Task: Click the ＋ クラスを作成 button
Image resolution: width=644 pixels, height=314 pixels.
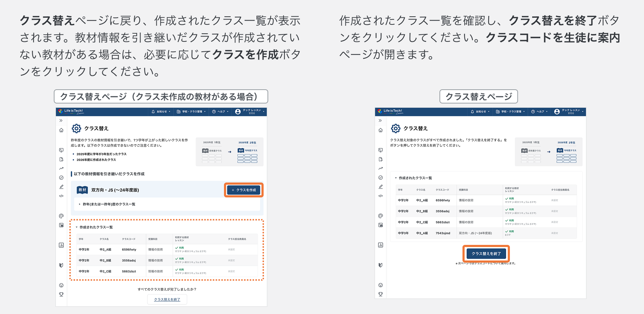Action: (243, 190)
